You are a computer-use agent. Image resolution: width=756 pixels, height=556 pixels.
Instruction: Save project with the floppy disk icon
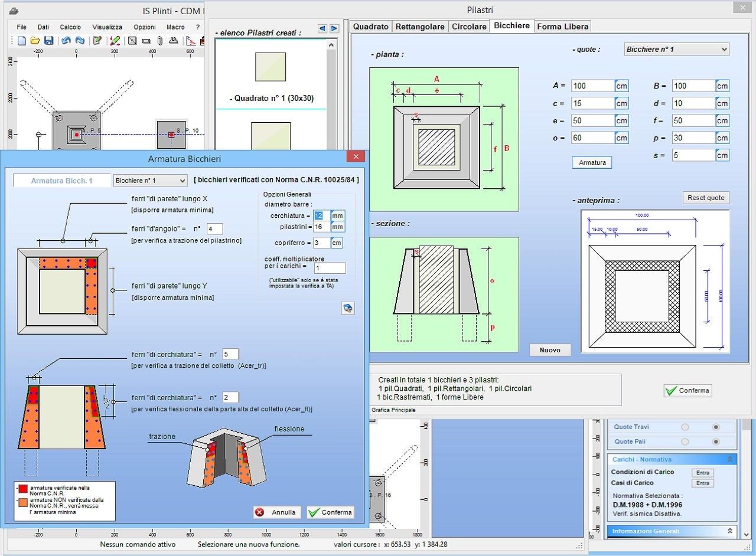(48, 41)
